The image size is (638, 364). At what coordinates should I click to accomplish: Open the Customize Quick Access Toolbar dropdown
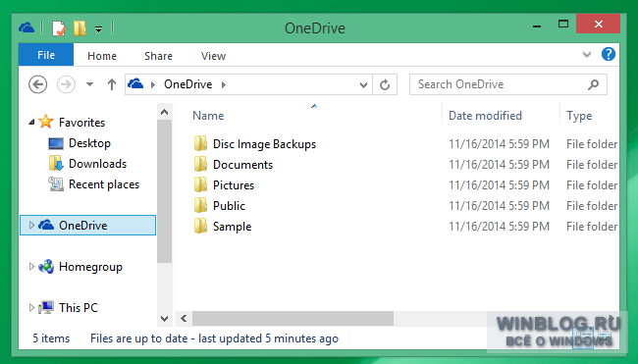point(98,28)
